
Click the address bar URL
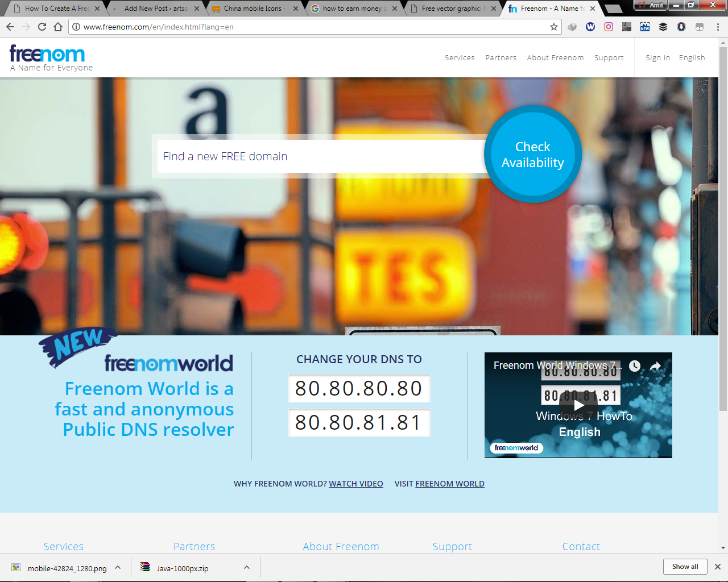click(158, 27)
